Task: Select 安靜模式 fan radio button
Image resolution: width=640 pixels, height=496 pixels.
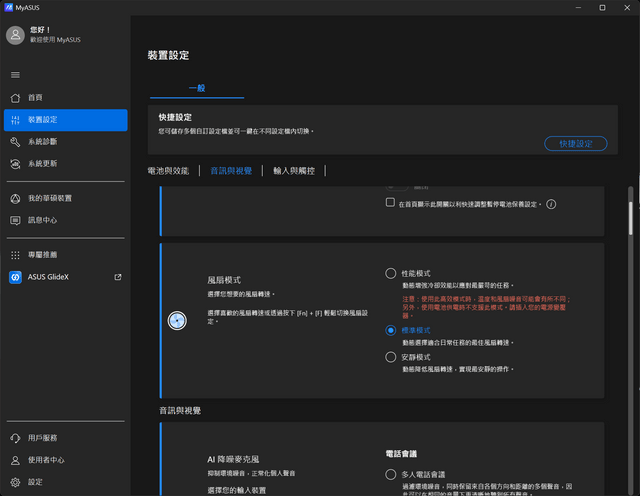Action: tap(391, 357)
